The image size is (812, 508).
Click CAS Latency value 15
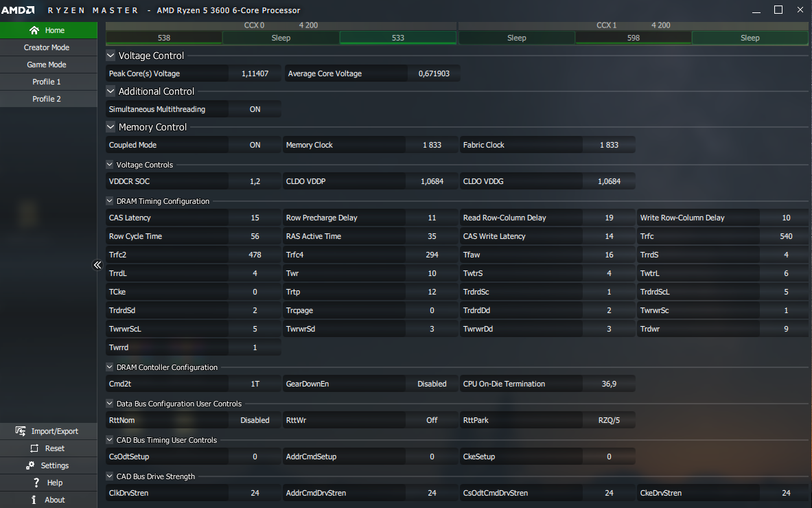(x=255, y=218)
